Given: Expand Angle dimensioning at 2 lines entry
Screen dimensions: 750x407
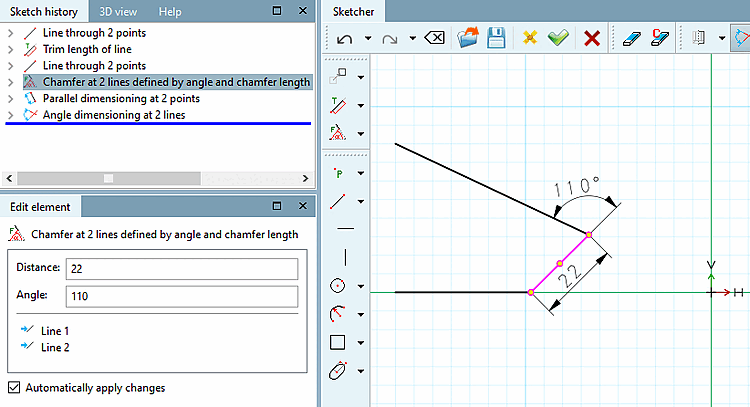Looking at the screenshot, I should pyautogui.click(x=11, y=115).
